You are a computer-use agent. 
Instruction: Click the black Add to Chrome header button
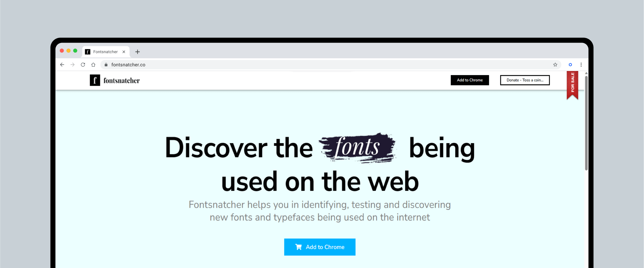click(470, 80)
